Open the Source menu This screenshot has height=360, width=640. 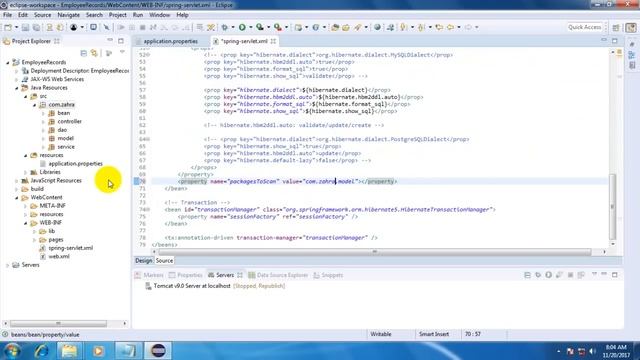pos(42,15)
